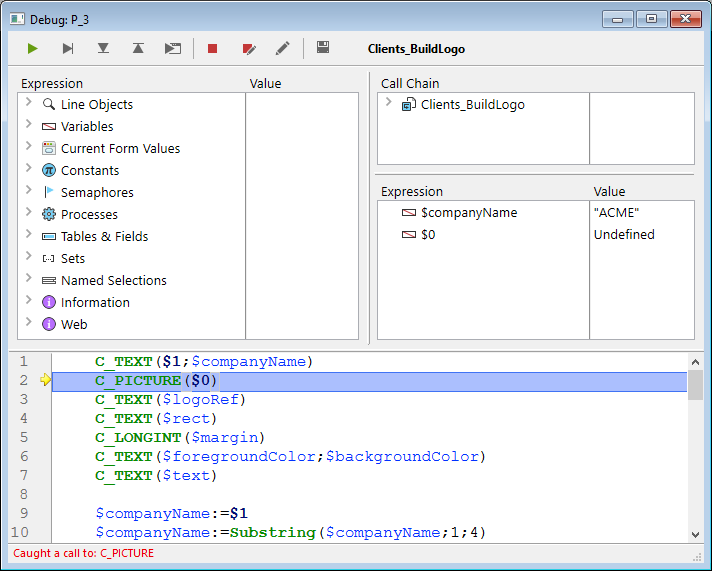Click the Save Settings floppy disk icon

[323, 48]
